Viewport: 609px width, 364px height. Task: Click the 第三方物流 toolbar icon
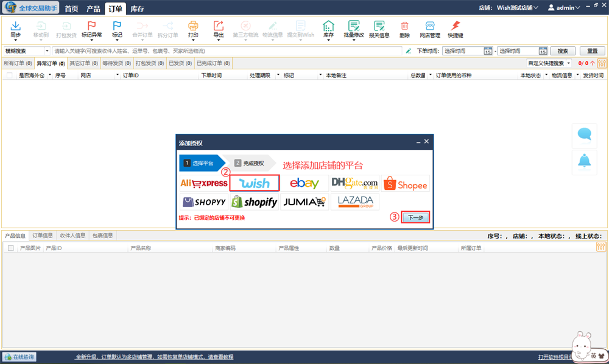tap(245, 26)
